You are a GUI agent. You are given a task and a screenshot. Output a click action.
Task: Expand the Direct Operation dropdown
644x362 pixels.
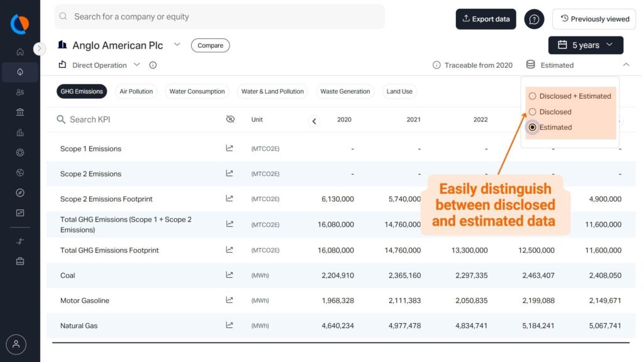(x=136, y=65)
